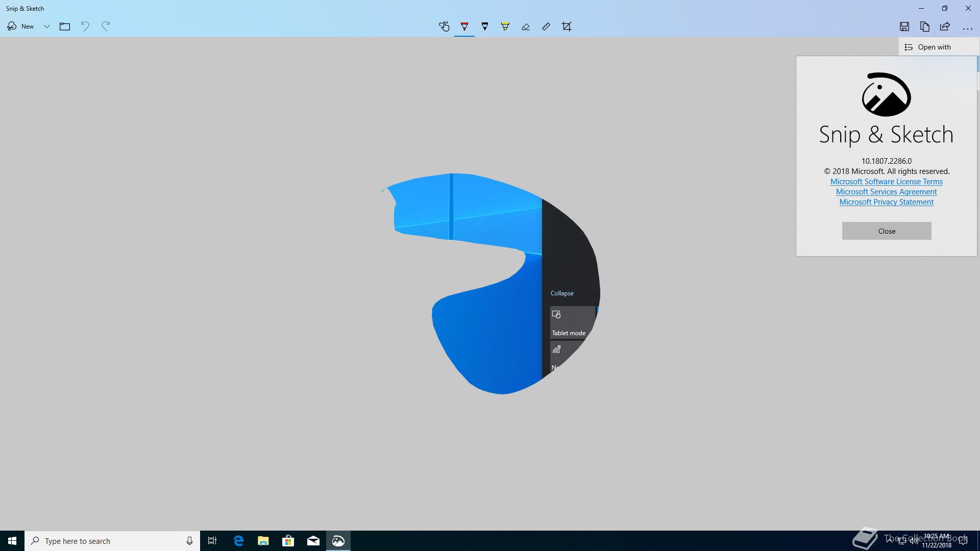Close the About Snip & Sketch panel
Screen dimensions: 980x551
coord(886,231)
